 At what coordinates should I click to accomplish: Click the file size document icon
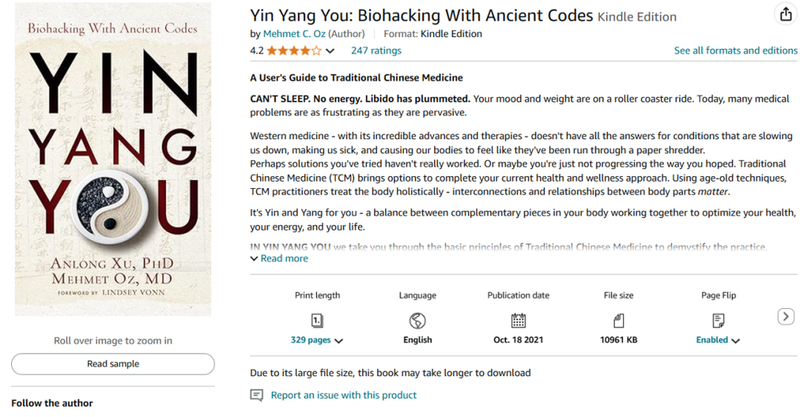(618, 320)
